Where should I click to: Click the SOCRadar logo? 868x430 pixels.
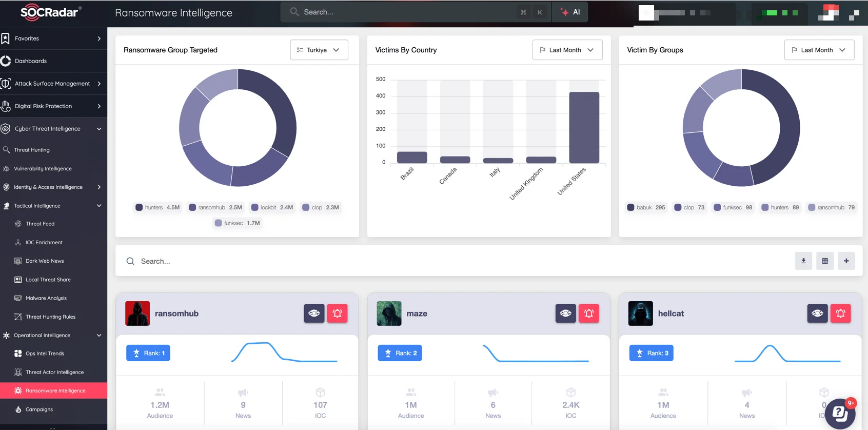(x=50, y=12)
